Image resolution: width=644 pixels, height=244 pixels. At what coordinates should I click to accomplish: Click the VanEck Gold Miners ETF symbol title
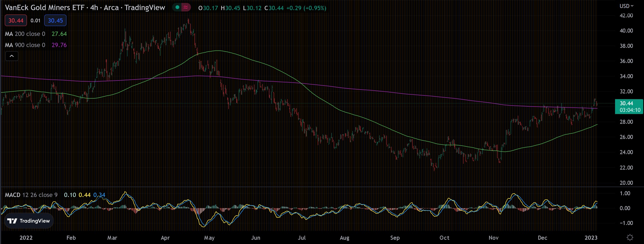(45, 7)
